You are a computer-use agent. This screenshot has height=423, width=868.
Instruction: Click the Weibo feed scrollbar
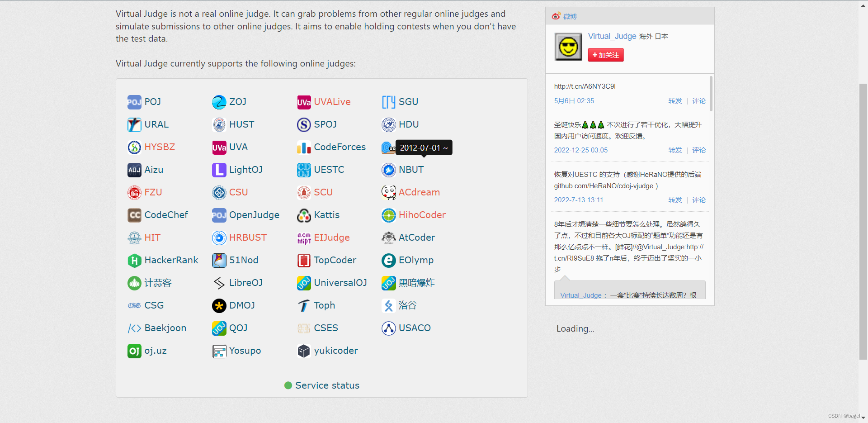(x=711, y=94)
